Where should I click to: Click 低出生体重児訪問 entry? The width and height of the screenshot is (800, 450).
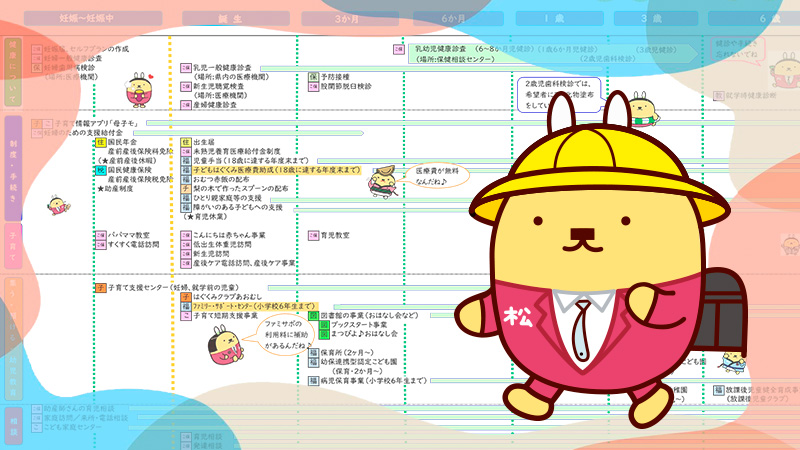[x=222, y=244]
